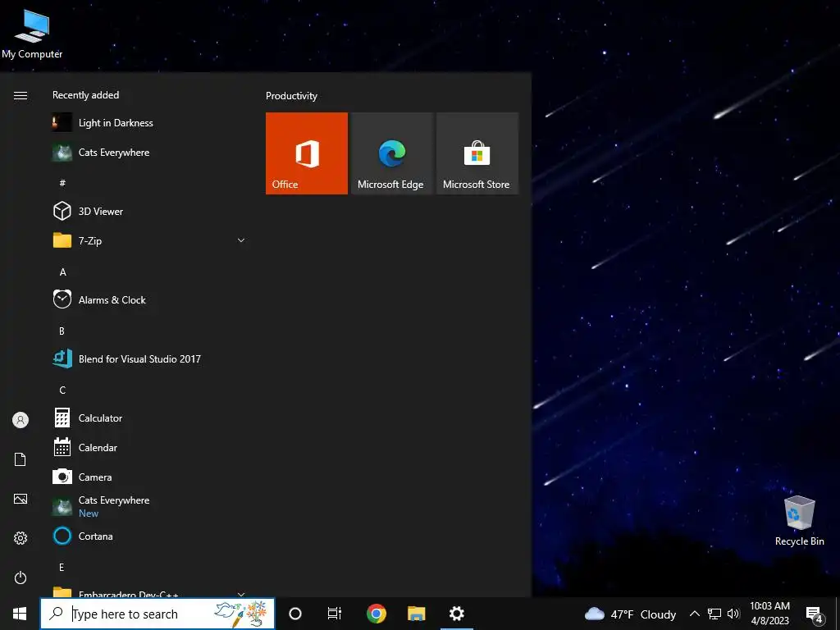
Task: Click the Recently added heading
Action: coord(85,95)
